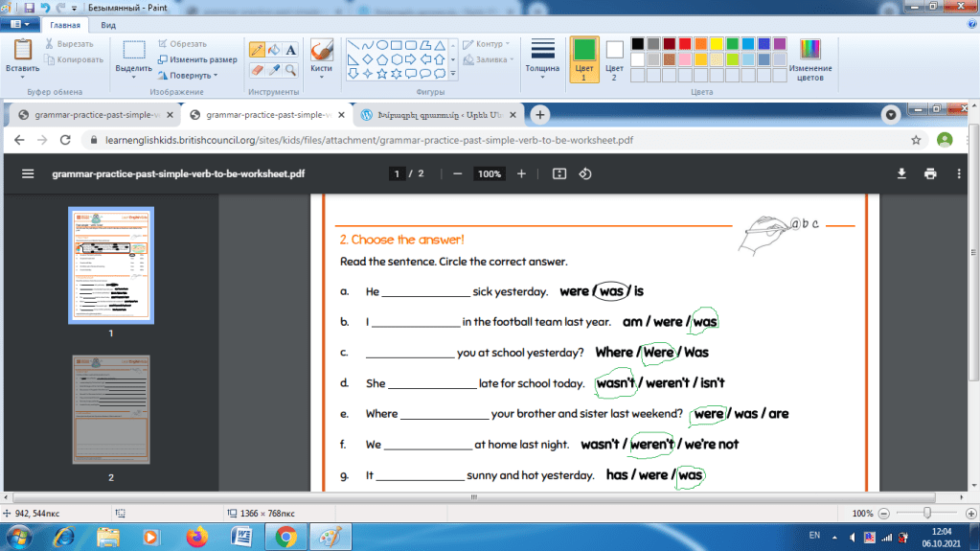The height and width of the screenshot is (551, 980).
Task: Activate the Magnifier tool
Action: (x=290, y=70)
